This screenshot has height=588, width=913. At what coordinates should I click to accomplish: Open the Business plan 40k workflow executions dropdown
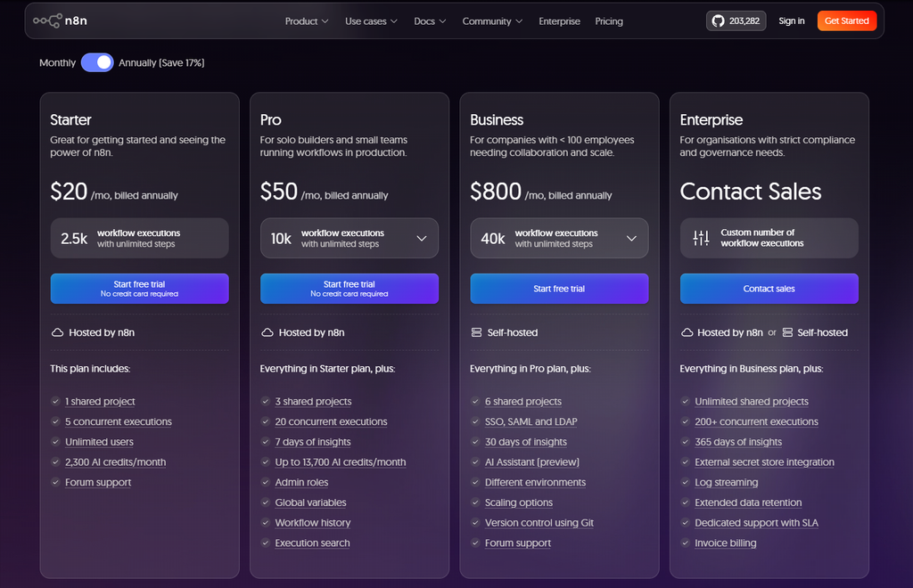click(x=559, y=239)
